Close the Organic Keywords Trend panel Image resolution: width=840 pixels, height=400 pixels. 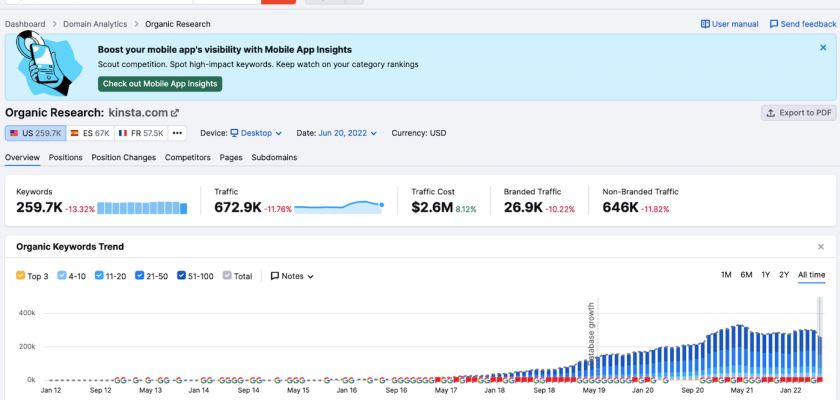[x=822, y=247]
